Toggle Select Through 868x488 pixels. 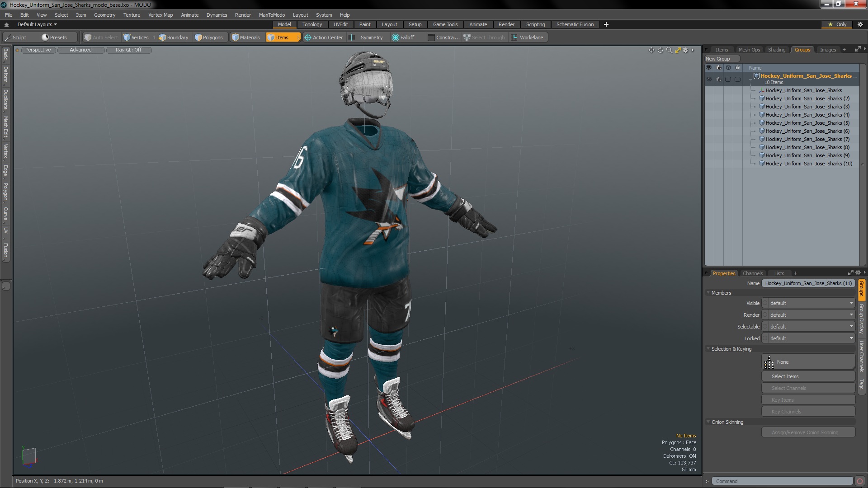click(x=484, y=38)
